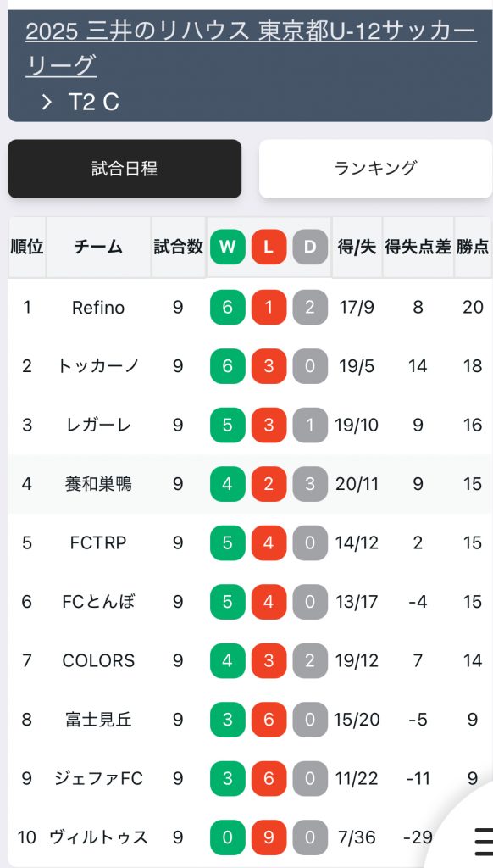Click the breadcrumb chevron before T2 C
The image size is (493, 868).
(x=47, y=102)
